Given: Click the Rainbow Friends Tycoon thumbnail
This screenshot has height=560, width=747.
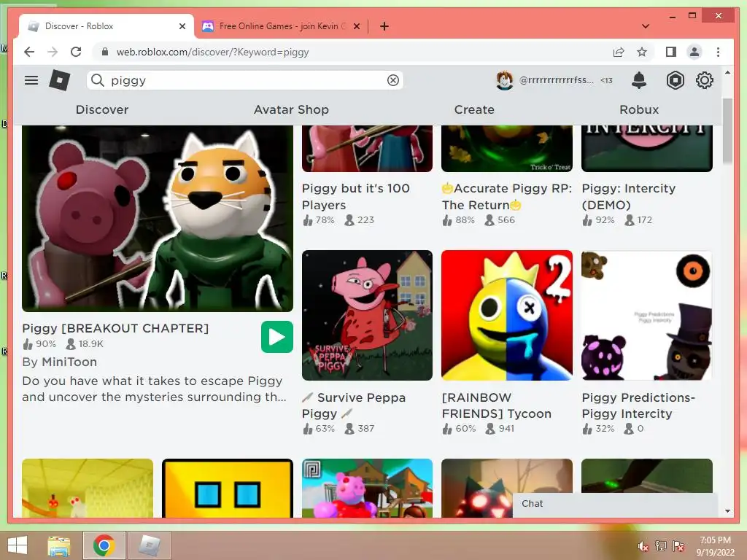Looking at the screenshot, I should pos(507,315).
